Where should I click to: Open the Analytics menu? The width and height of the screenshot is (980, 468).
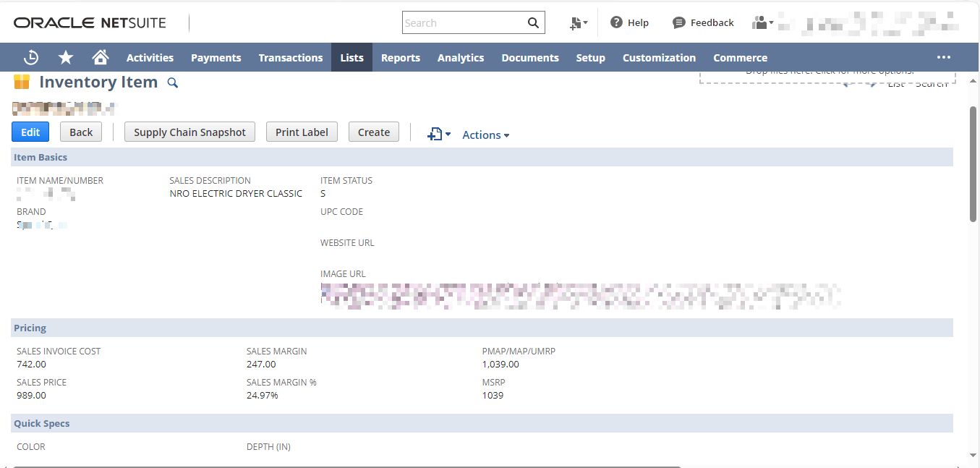(x=461, y=58)
